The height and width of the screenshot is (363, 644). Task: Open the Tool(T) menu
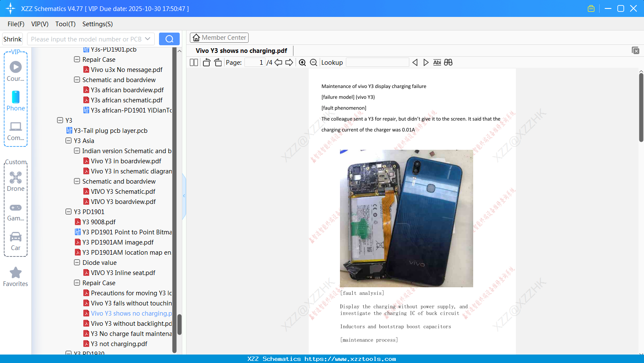pyautogui.click(x=65, y=24)
